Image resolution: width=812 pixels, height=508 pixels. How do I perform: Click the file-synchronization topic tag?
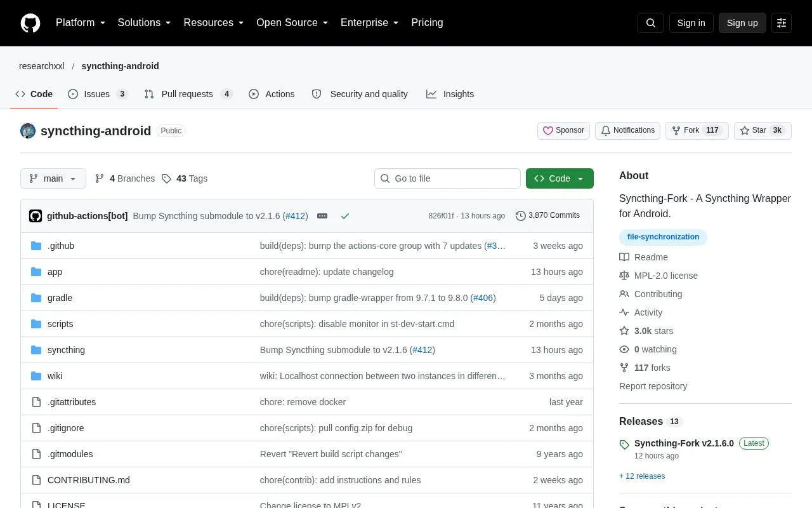(x=663, y=237)
